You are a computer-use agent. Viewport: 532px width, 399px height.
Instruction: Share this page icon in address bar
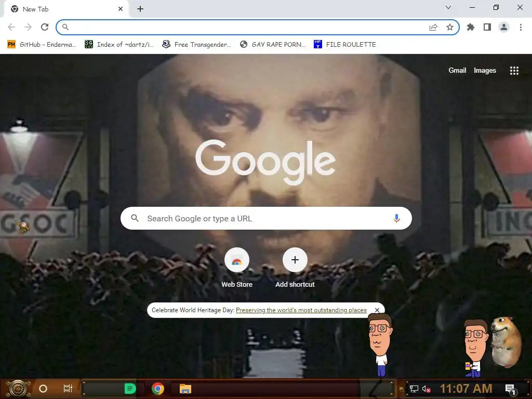(x=433, y=27)
